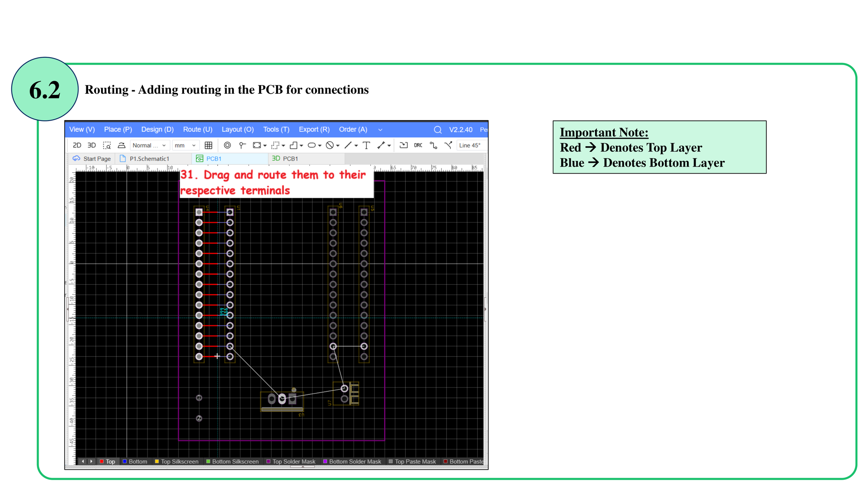Select the Text tool
868x488 pixels.
coord(366,145)
